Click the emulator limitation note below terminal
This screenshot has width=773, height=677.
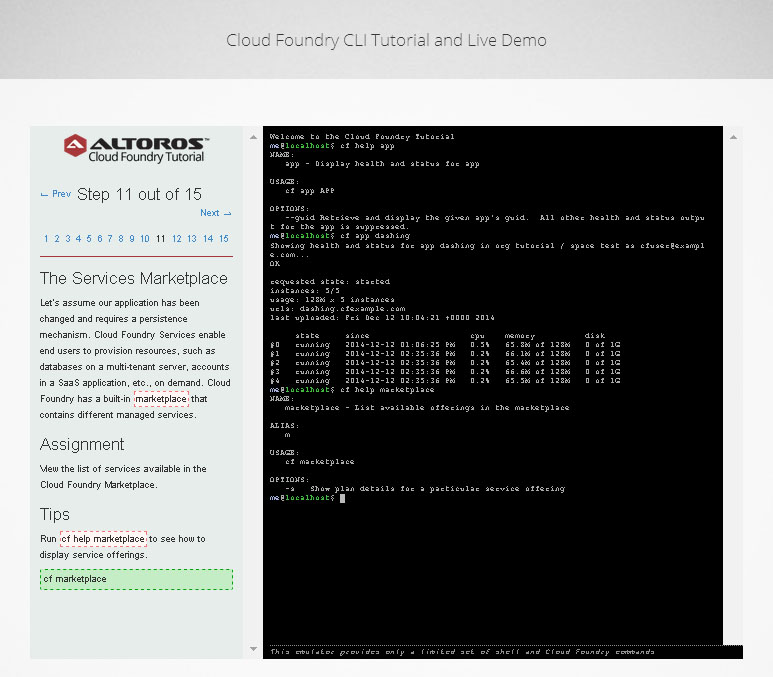click(462, 652)
